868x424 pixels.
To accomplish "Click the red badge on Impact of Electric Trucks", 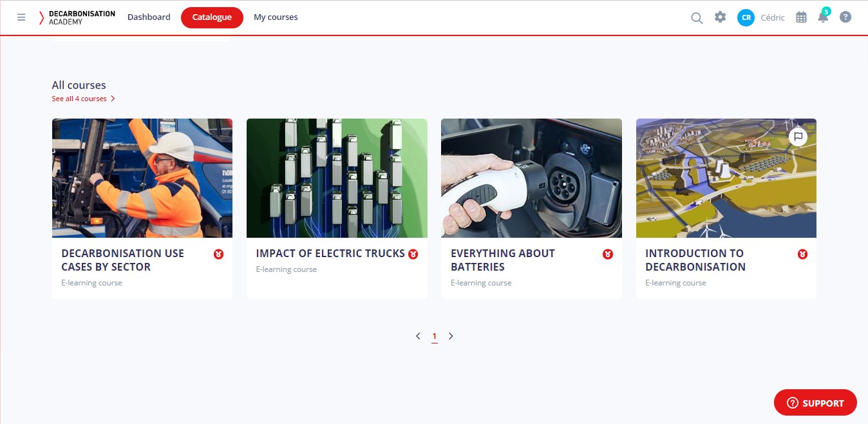I will pyautogui.click(x=413, y=255).
